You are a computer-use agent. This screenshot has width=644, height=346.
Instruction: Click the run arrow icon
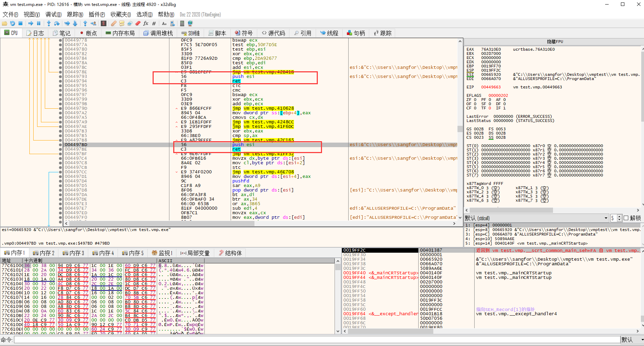pyautogui.click(x=31, y=23)
